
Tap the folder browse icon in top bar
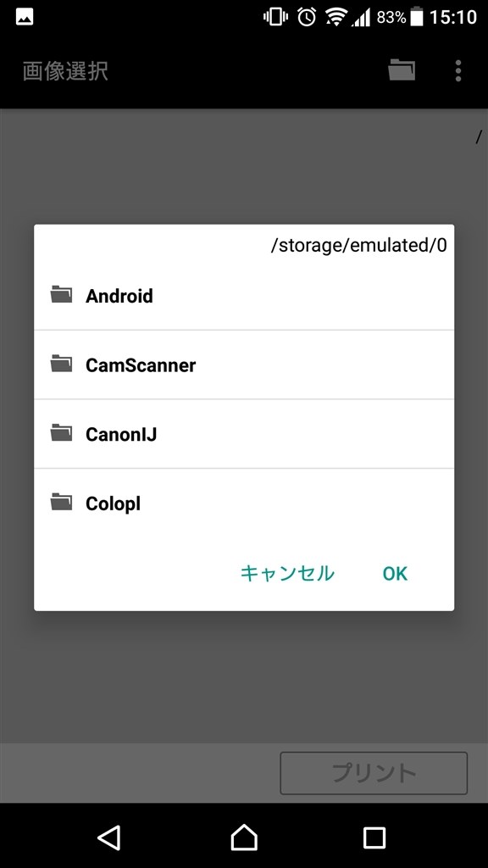point(402,70)
